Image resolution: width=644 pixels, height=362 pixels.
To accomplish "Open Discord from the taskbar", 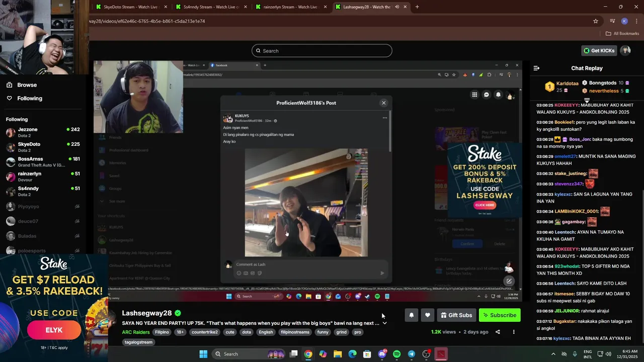I will (382, 354).
